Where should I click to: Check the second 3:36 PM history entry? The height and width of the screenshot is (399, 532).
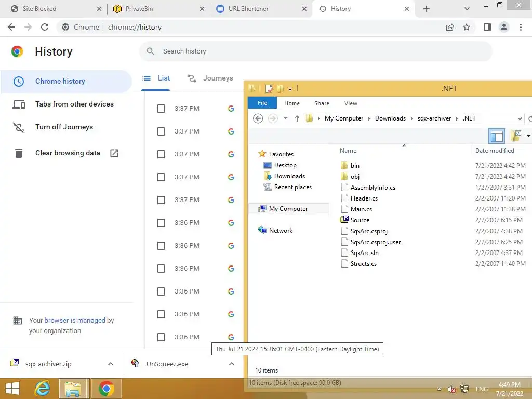[161, 246]
